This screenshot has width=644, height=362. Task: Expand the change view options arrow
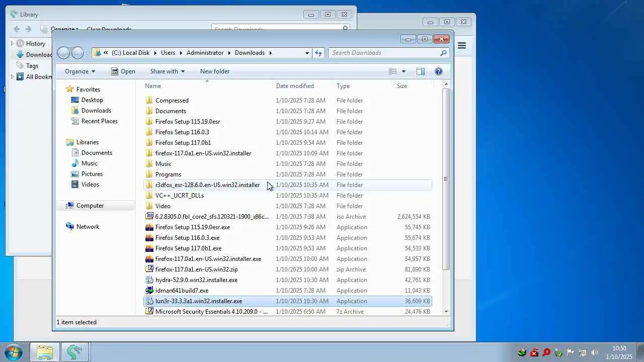coord(404,71)
